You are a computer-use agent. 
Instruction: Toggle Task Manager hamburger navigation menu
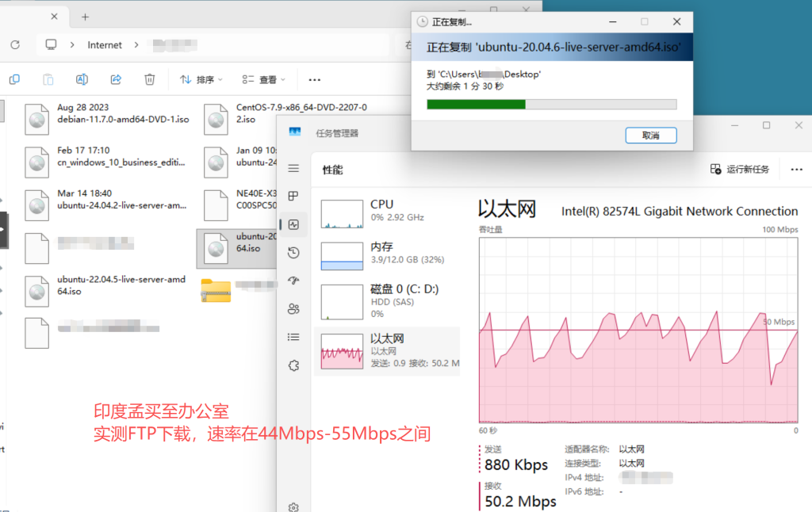coord(293,168)
